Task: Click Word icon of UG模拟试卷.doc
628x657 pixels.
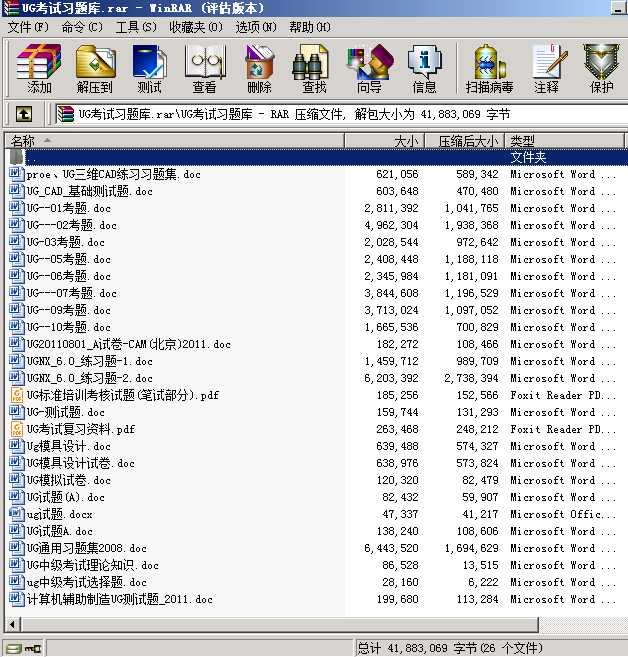Action: point(16,480)
